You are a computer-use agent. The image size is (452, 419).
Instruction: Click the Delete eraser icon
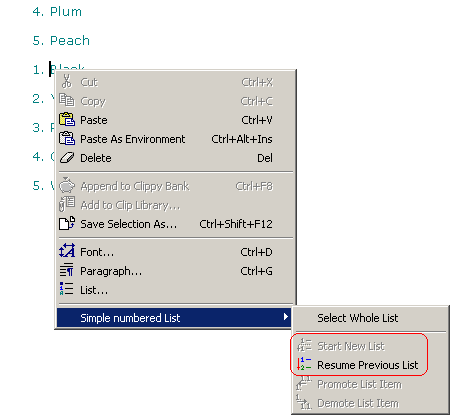67,158
